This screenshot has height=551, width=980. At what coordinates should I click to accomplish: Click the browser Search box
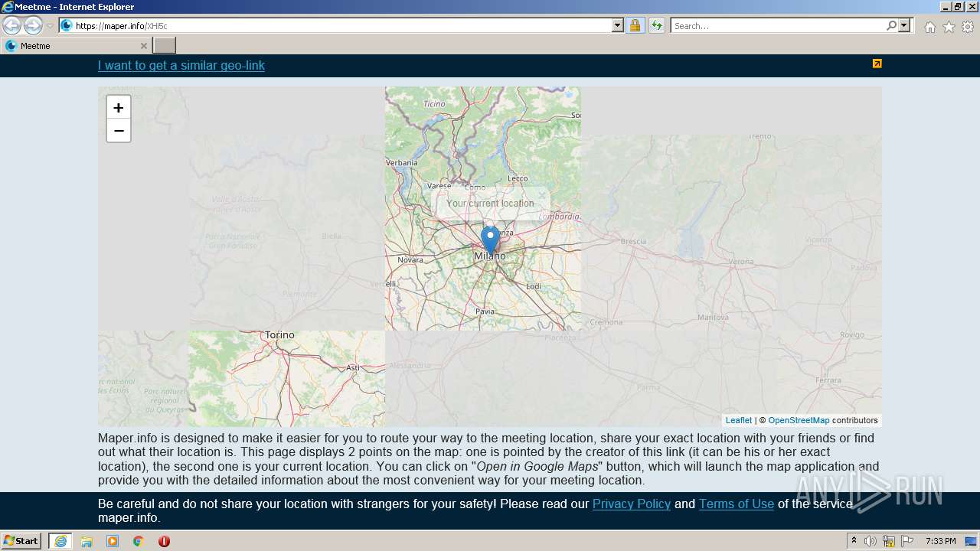tap(777, 25)
